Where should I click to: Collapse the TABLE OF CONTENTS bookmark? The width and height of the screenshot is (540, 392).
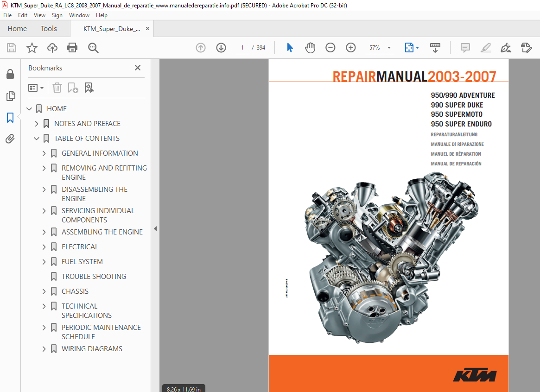click(37, 139)
